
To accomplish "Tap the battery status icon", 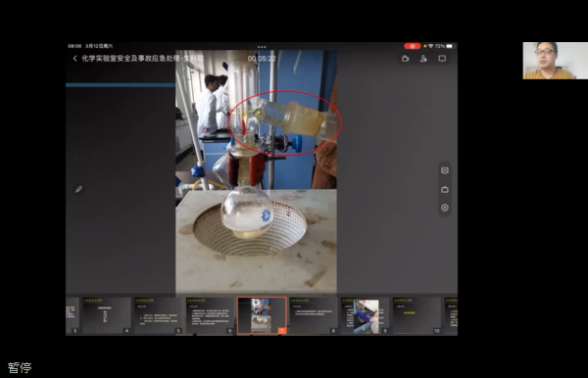I will [451, 46].
